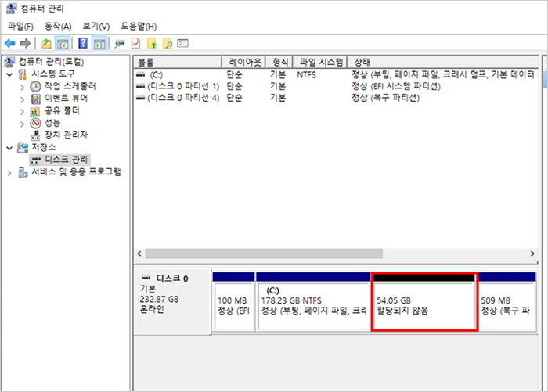Sort by the 레이아웃 column header
Image resolution: width=548 pixels, height=392 pixels.
(243, 62)
